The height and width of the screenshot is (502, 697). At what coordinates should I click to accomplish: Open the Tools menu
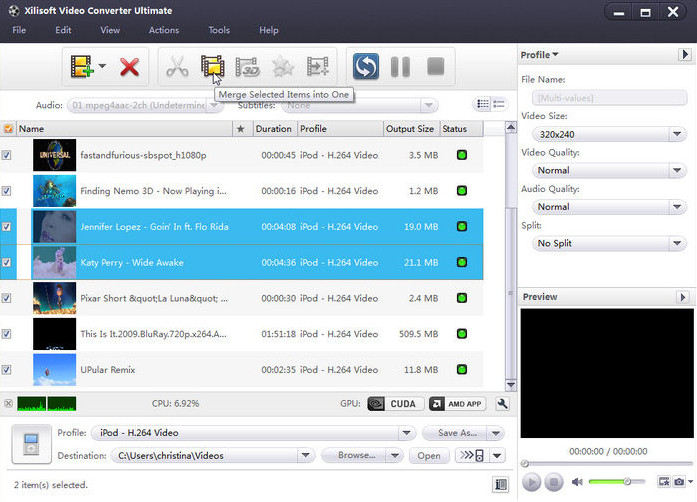coord(219,30)
